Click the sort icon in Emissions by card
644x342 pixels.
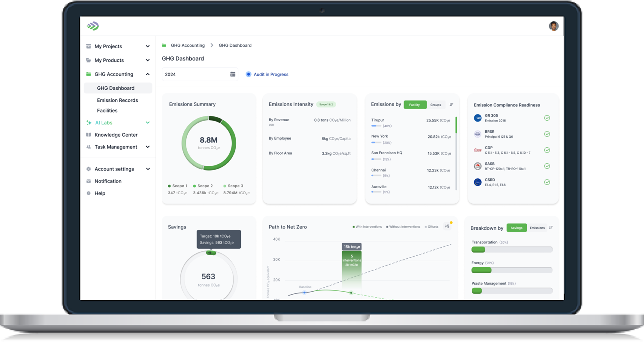[x=451, y=105]
